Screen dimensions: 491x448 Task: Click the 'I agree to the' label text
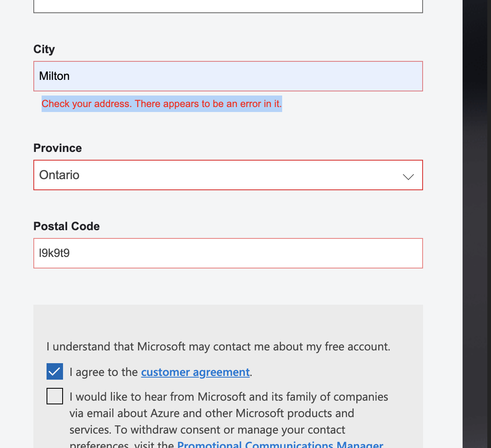pos(104,372)
